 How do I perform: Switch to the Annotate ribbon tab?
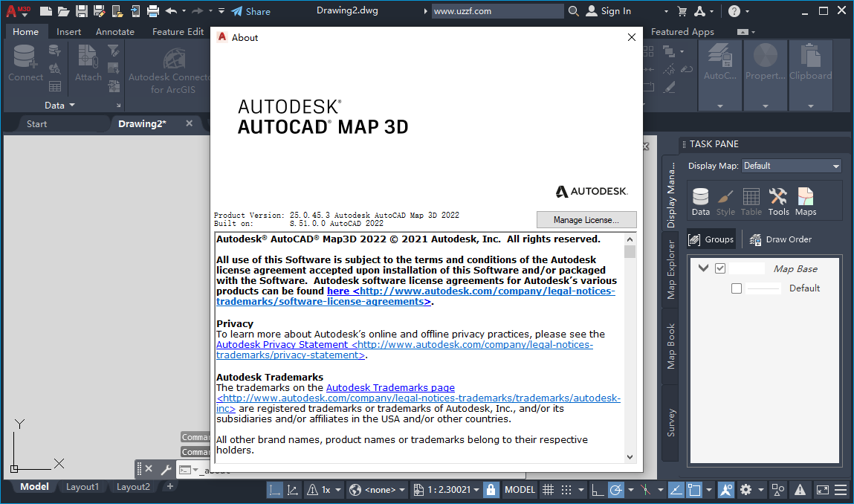point(114,31)
